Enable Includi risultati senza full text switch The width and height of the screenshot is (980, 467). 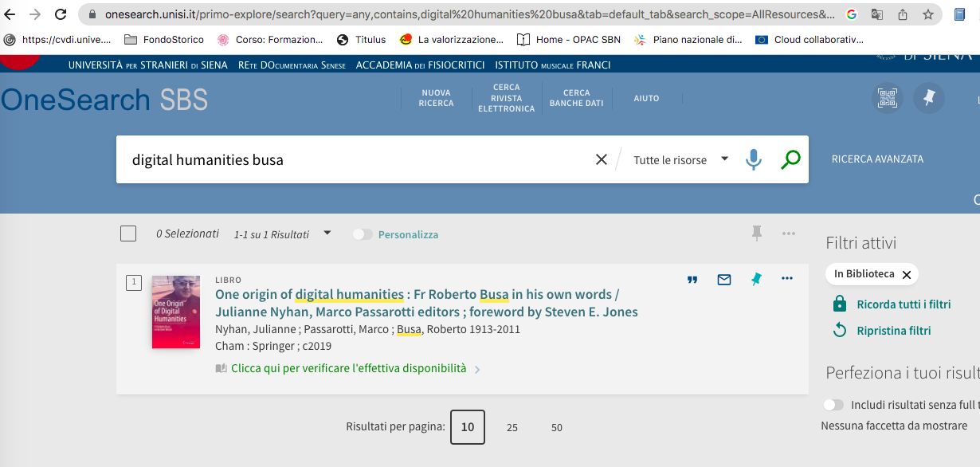[x=833, y=404]
